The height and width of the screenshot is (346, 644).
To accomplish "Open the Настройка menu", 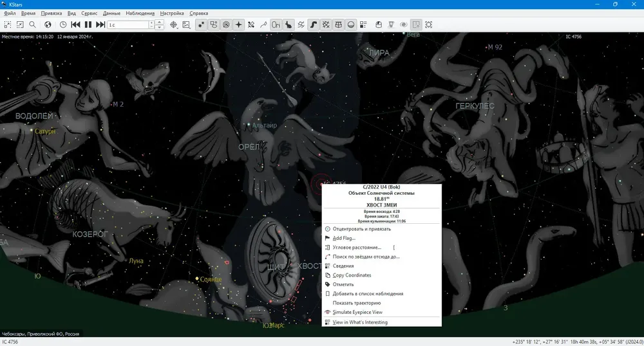I will [x=172, y=13].
